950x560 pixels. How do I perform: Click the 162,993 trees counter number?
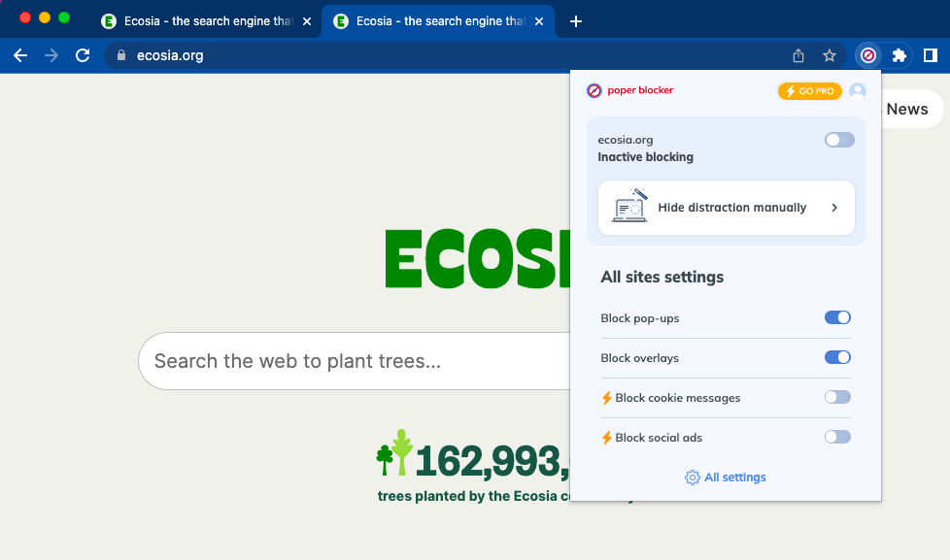(492, 461)
